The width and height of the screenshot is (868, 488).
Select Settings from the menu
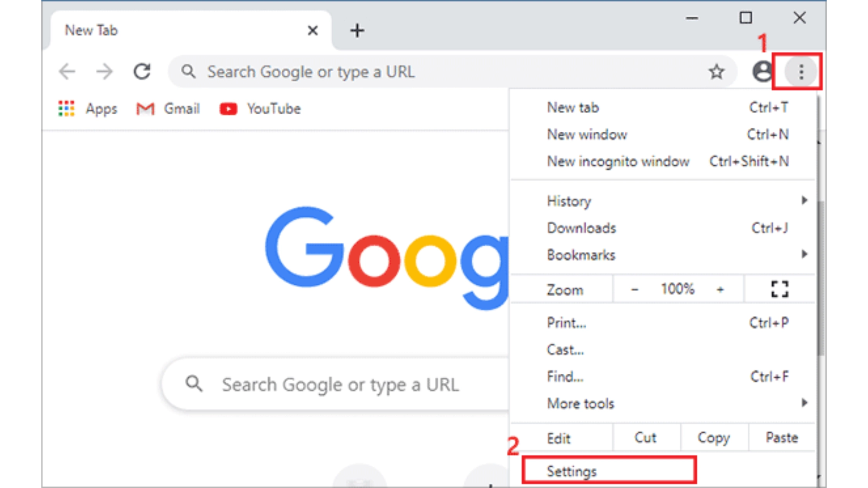(572, 471)
